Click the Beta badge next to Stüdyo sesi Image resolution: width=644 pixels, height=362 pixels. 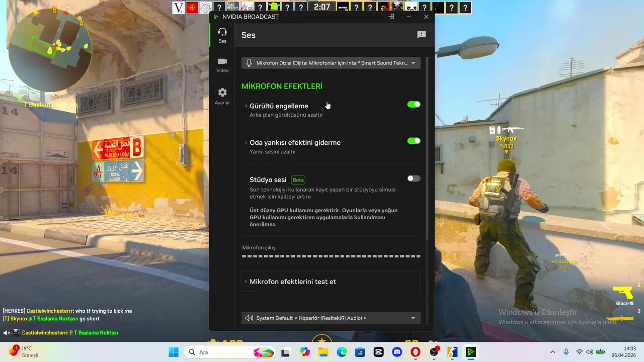[x=298, y=180]
